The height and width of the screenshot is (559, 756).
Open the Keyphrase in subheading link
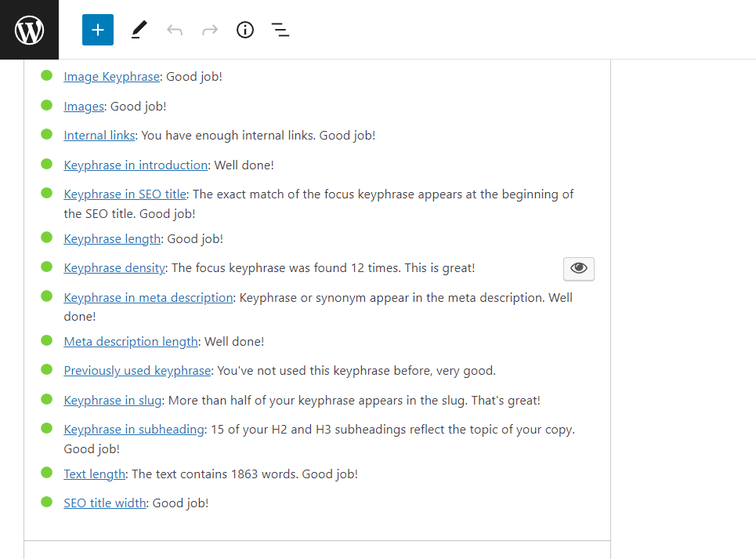[133, 429]
